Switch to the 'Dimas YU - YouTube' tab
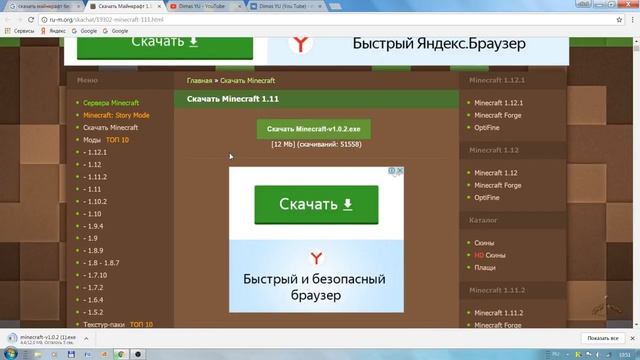 click(x=202, y=7)
